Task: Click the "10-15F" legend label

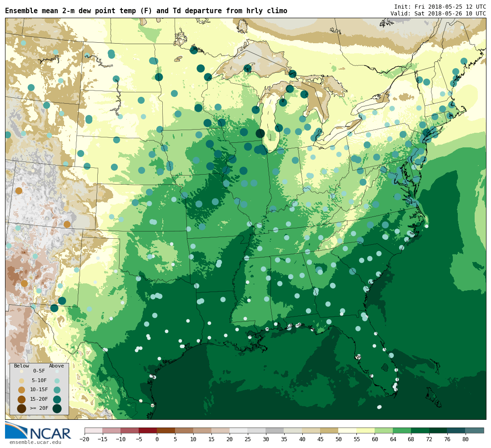Action: click(39, 390)
